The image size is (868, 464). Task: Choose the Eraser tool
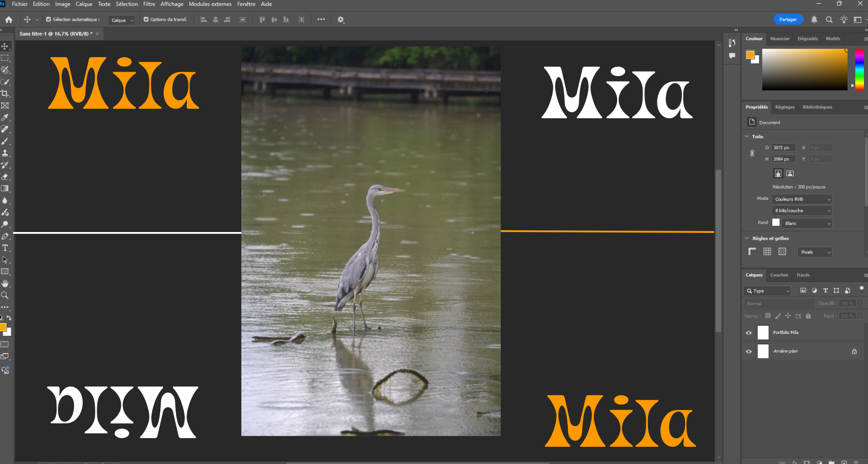(5, 177)
